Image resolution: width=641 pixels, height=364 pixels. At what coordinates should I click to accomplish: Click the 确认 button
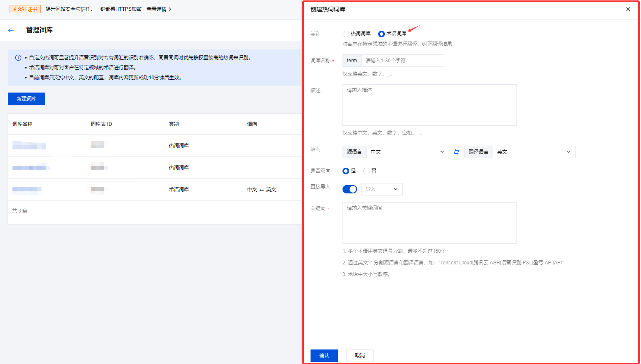click(324, 356)
